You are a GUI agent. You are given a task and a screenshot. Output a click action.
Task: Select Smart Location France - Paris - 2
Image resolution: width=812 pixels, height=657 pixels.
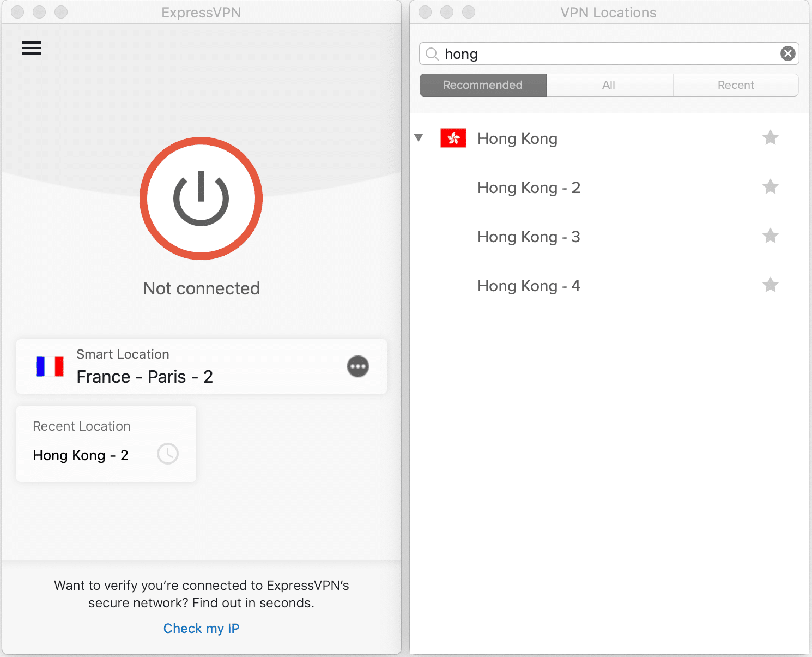click(x=202, y=366)
